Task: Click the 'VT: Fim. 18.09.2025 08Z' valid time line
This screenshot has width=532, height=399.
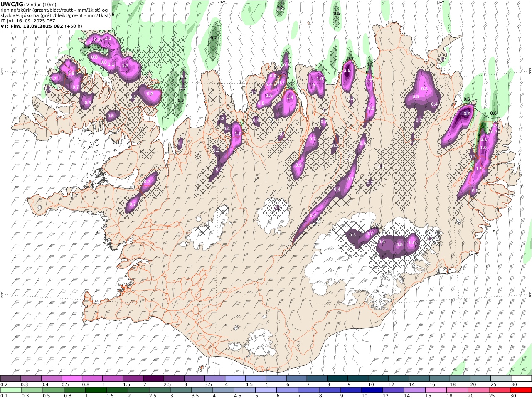Action: (x=32, y=26)
